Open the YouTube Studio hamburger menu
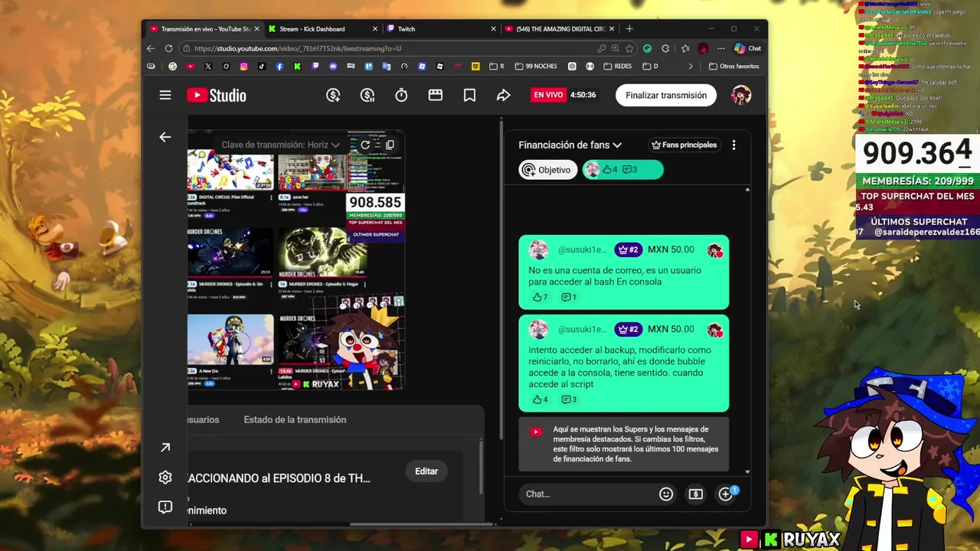 tap(165, 95)
